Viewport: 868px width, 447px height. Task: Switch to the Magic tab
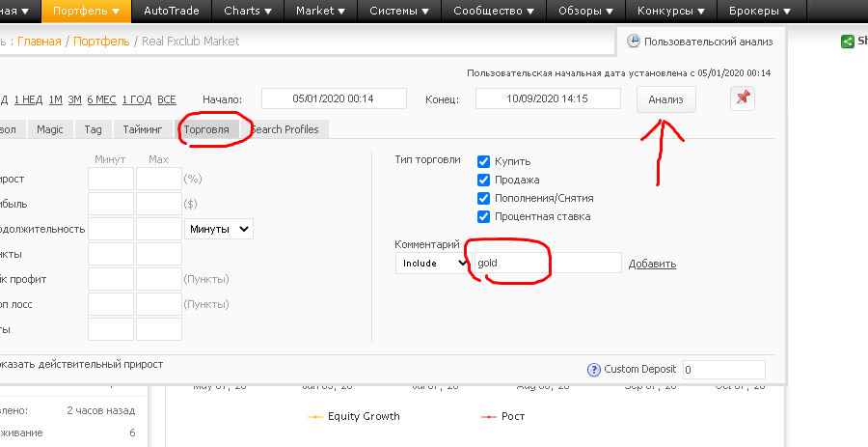pyautogui.click(x=50, y=129)
